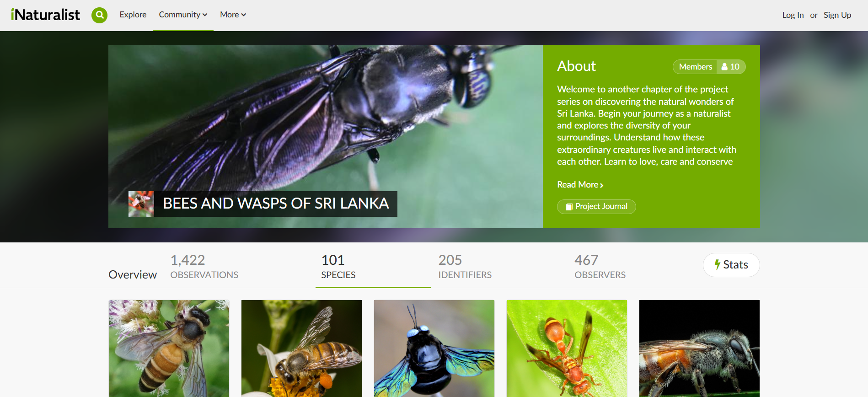The image size is (868, 397).
Task: Click the members person icon count
Action: (731, 67)
